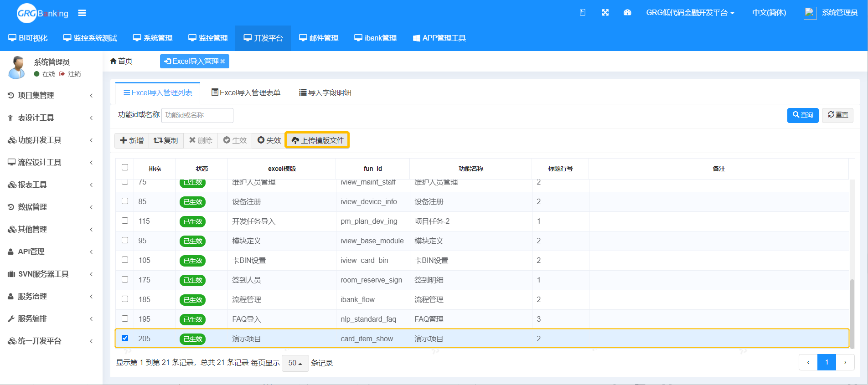This screenshot has width=868, height=385.
Task: Check the row 95 模块定义 checkbox
Action: [x=125, y=240]
